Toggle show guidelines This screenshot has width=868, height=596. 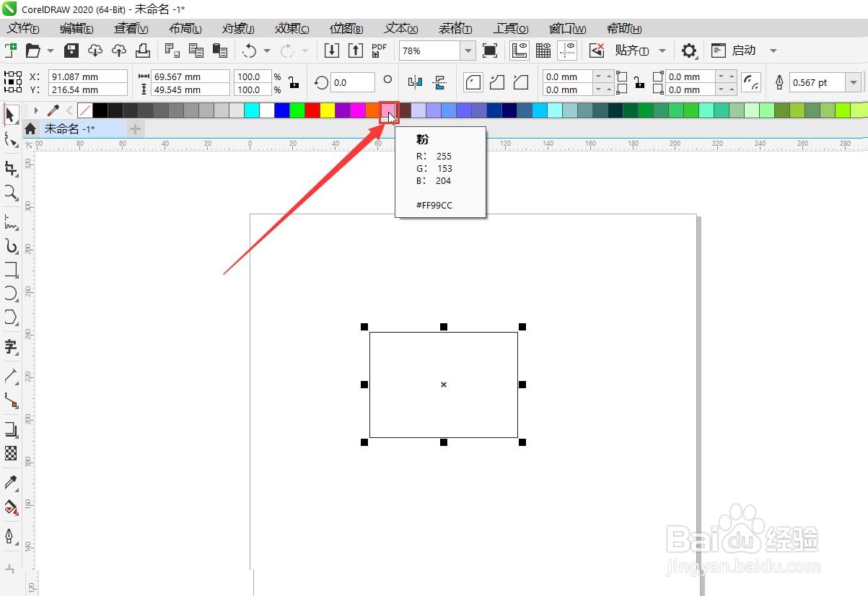point(568,51)
